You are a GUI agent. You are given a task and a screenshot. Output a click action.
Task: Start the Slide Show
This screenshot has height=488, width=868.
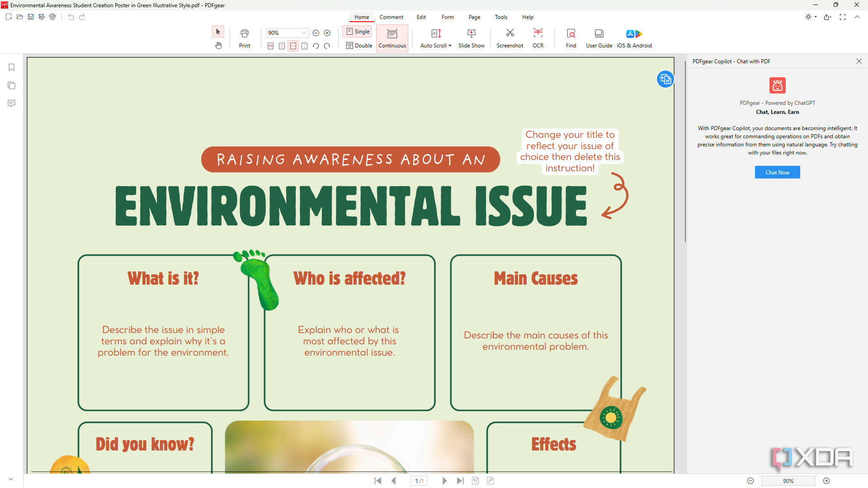(472, 38)
